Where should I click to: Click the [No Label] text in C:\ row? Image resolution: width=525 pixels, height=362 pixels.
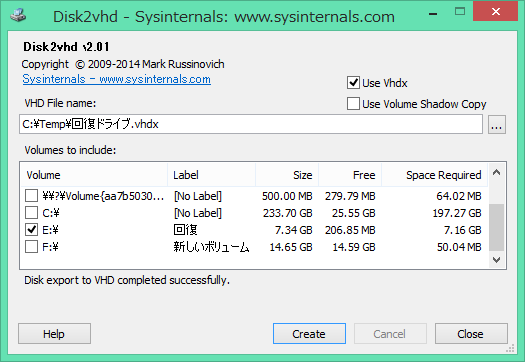tap(198, 213)
